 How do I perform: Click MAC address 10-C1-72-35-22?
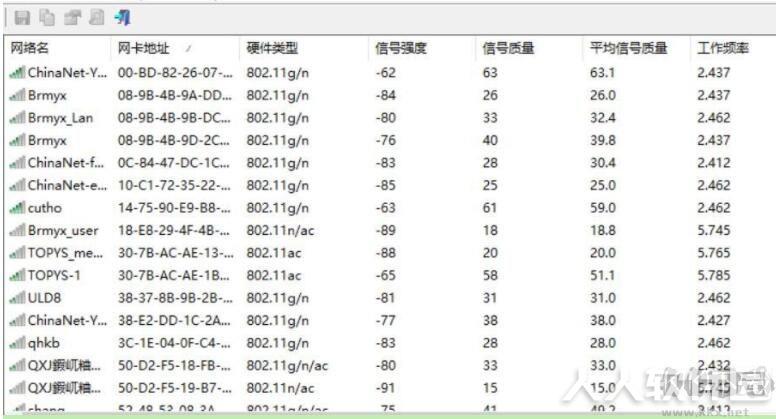tap(175, 186)
